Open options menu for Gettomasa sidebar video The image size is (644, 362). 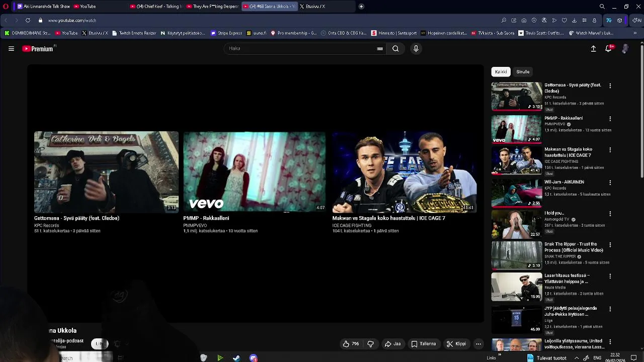coord(610,86)
